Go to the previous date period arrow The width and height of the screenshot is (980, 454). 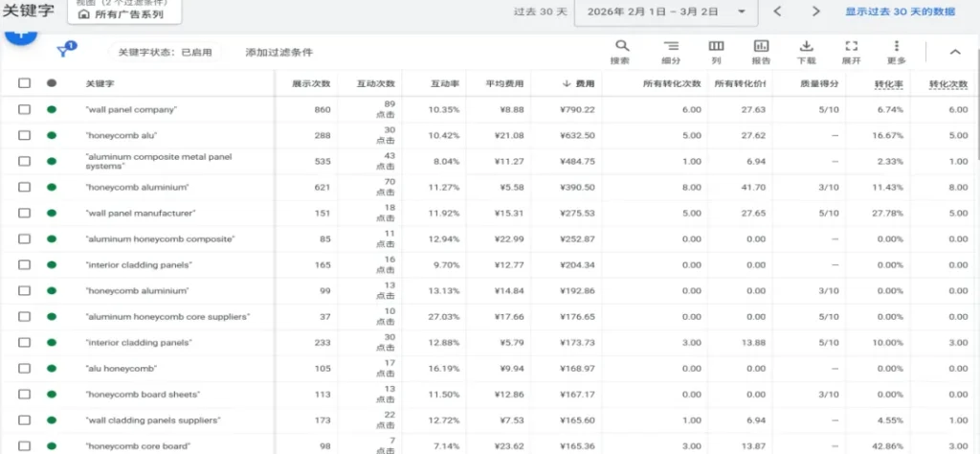click(777, 11)
